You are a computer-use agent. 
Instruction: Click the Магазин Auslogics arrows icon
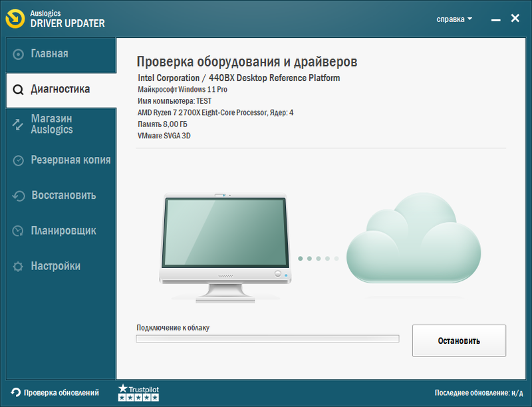click(x=18, y=124)
